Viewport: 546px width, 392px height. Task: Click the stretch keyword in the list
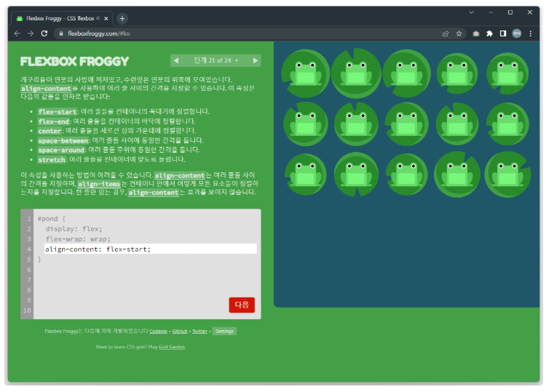tap(52, 160)
